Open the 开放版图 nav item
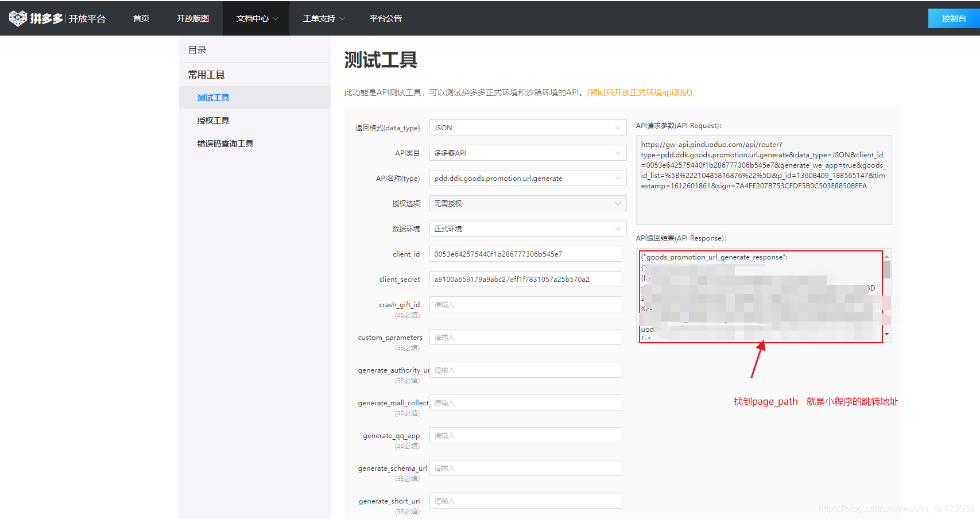This screenshot has height=519, width=980. click(x=193, y=18)
